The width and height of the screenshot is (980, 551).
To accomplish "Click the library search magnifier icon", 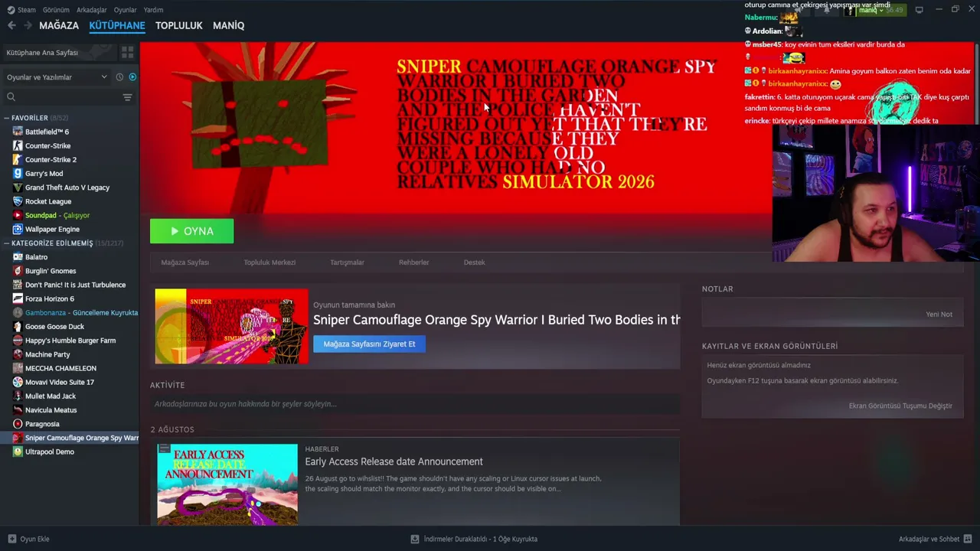I will click(x=11, y=97).
